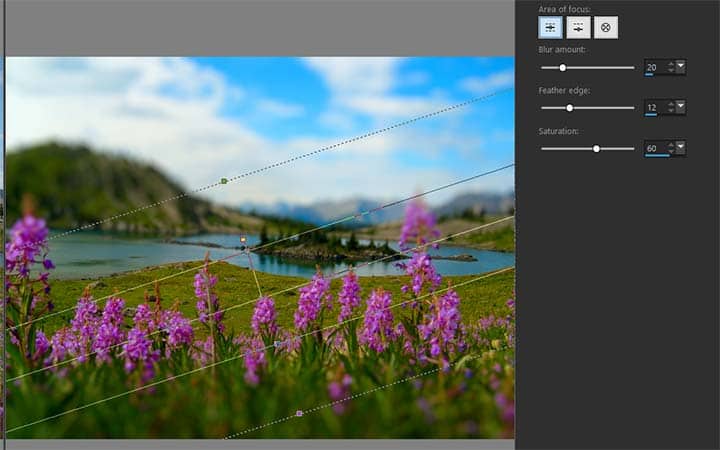Click the Saturation slider knob
Image resolution: width=720 pixels, height=450 pixels.
pos(596,148)
